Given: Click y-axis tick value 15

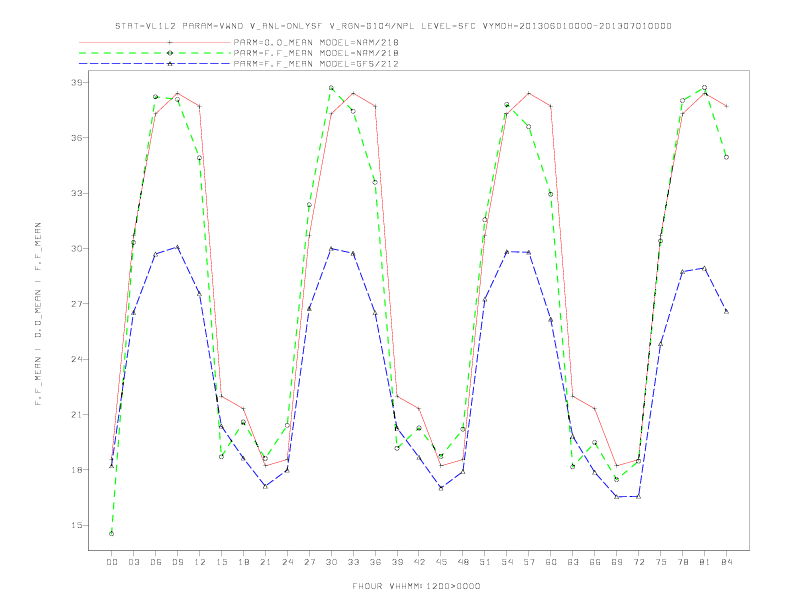Looking at the screenshot, I should [77, 525].
